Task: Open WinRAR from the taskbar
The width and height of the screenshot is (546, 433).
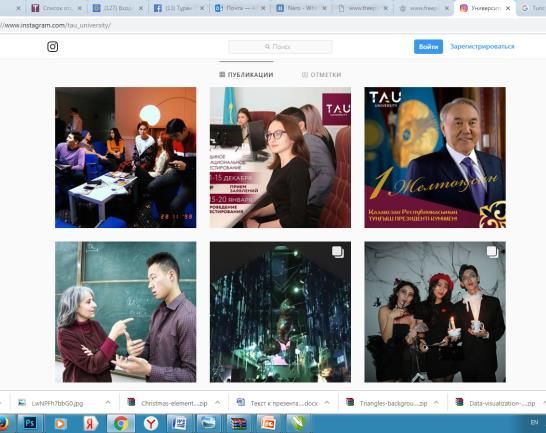Action: point(239,423)
